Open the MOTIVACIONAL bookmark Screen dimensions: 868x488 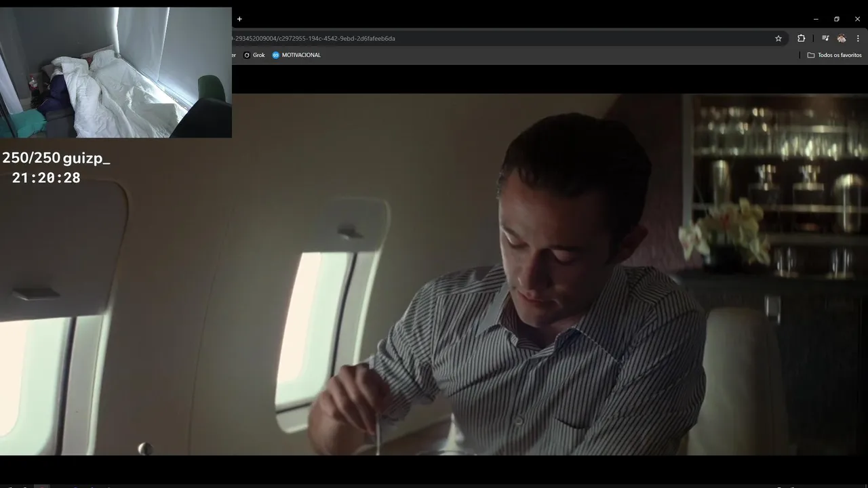coord(296,55)
